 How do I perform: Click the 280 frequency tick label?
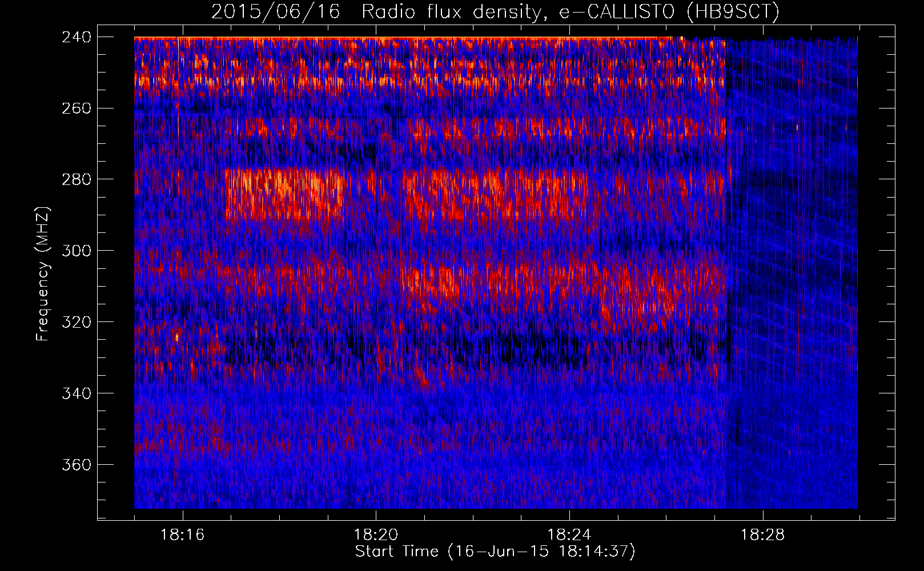[x=77, y=179]
